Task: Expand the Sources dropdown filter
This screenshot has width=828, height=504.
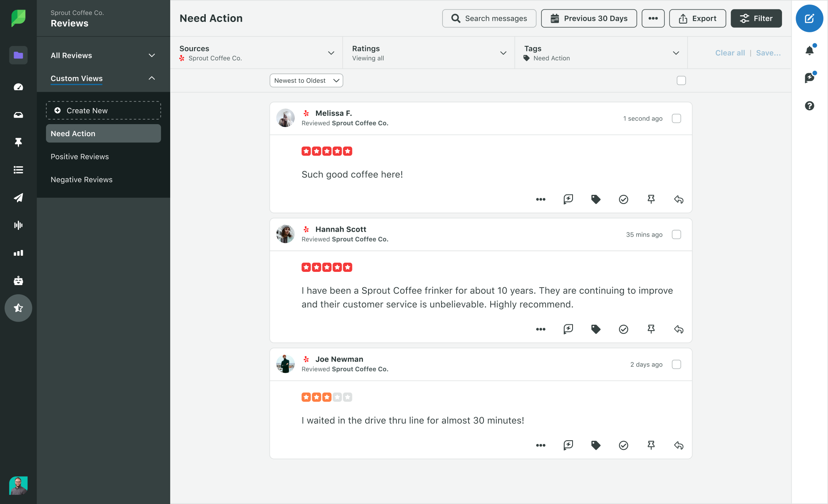Action: pos(331,53)
